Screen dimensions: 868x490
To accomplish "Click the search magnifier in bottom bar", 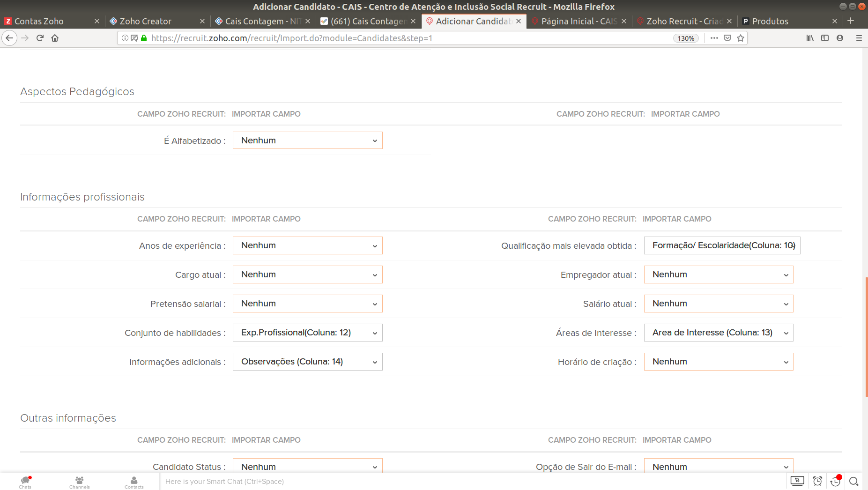I will [853, 481].
